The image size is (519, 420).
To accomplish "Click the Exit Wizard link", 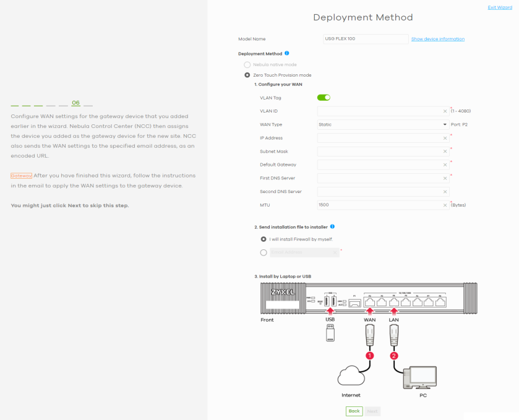I will coord(500,7).
